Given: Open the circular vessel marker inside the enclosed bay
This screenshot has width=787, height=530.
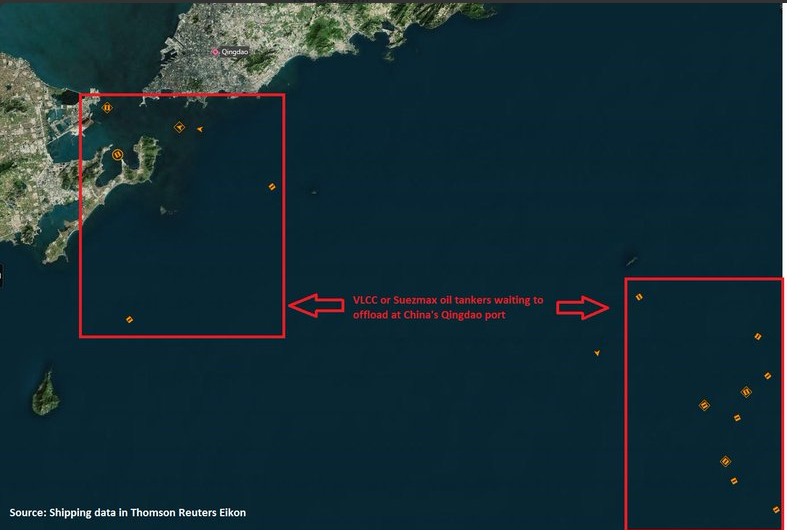Looking at the screenshot, I should (x=117, y=155).
